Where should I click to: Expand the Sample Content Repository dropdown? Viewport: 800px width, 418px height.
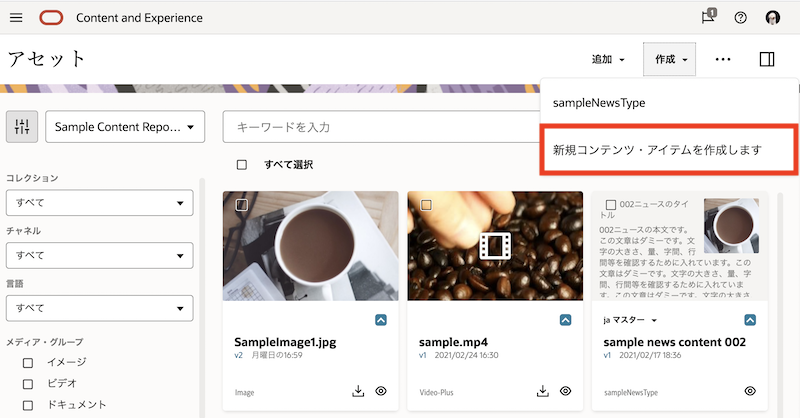(x=124, y=127)
